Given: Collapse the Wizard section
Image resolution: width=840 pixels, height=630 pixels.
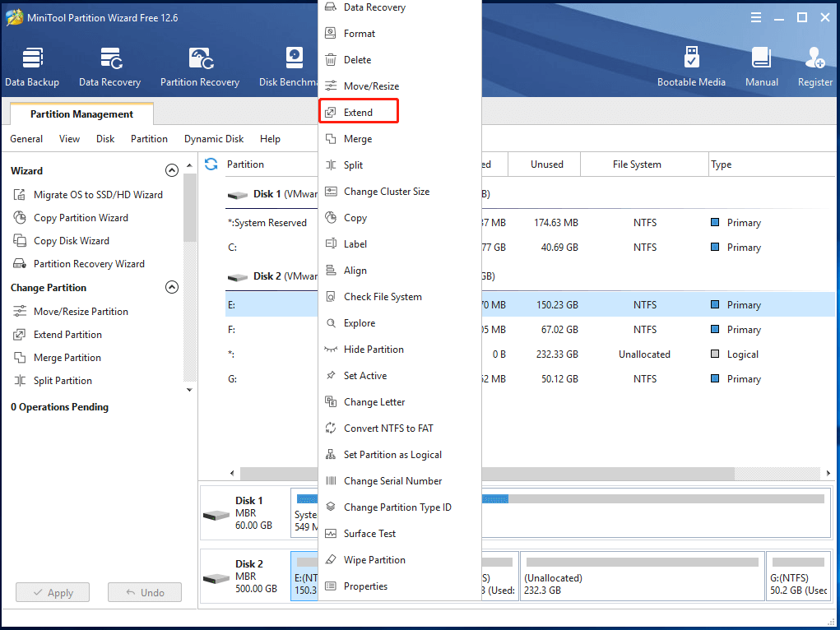Looking at the screenshot, I should (x=171, y=170).
